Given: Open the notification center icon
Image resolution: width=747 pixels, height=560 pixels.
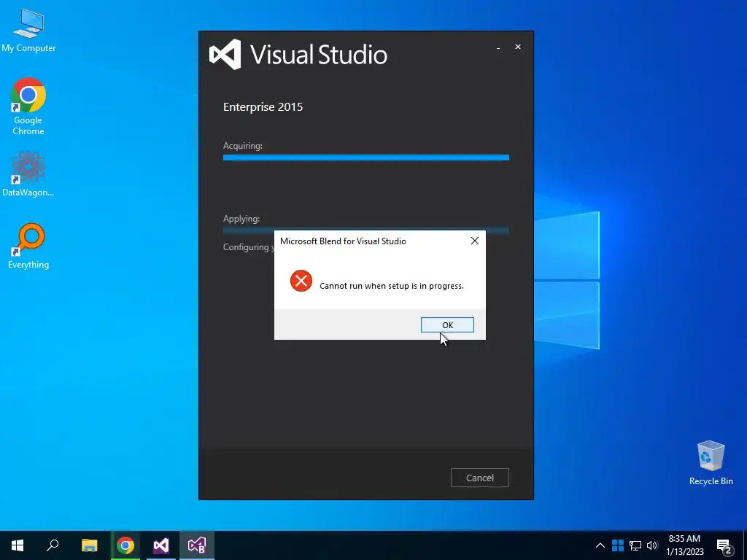Looking at the screenshot, I should tap(724, 547).
